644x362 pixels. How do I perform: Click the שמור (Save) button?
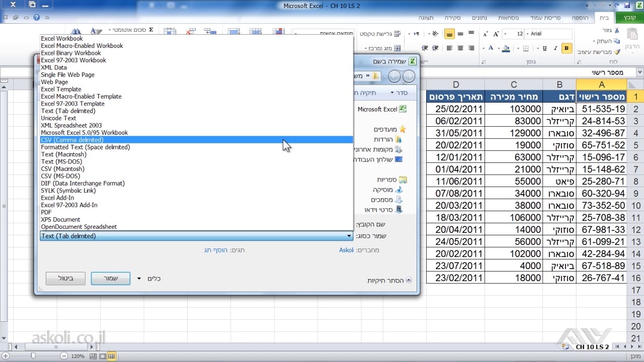pyautogui.click(x=111, y=279)
